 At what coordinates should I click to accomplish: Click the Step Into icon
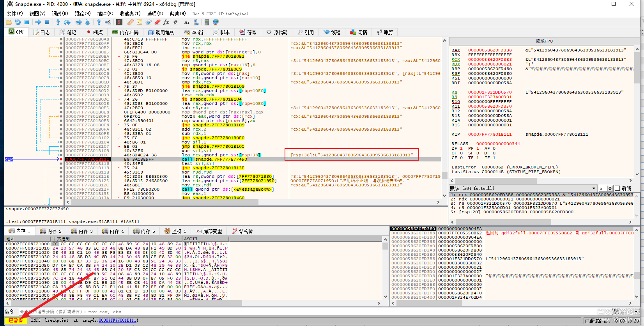click(58, 22)
